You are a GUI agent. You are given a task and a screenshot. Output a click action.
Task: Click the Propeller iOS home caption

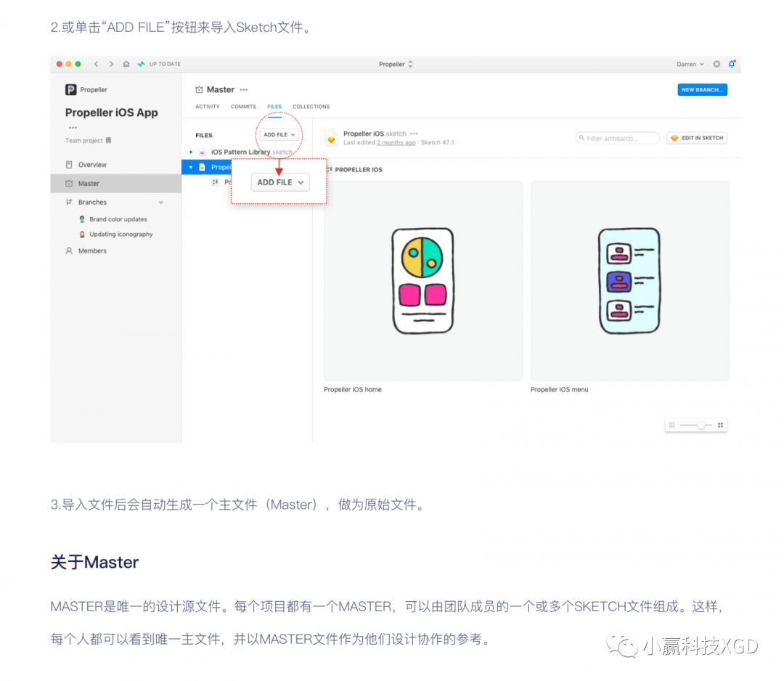353,389
